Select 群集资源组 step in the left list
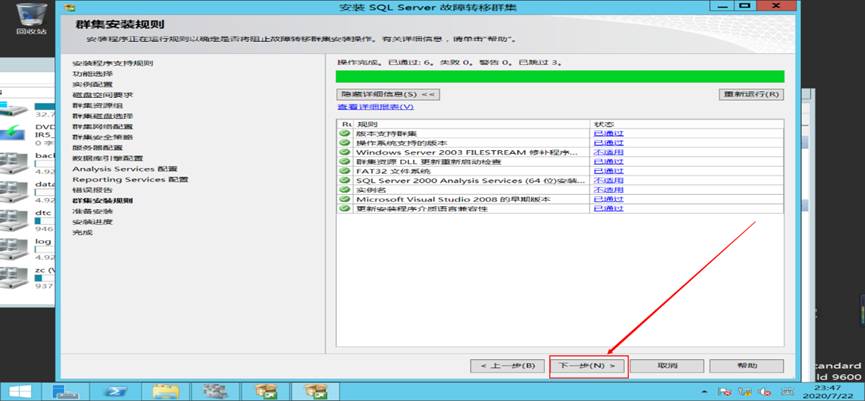Image resolution: width=865 pixels, height=401 pixels. coord(98,105)
